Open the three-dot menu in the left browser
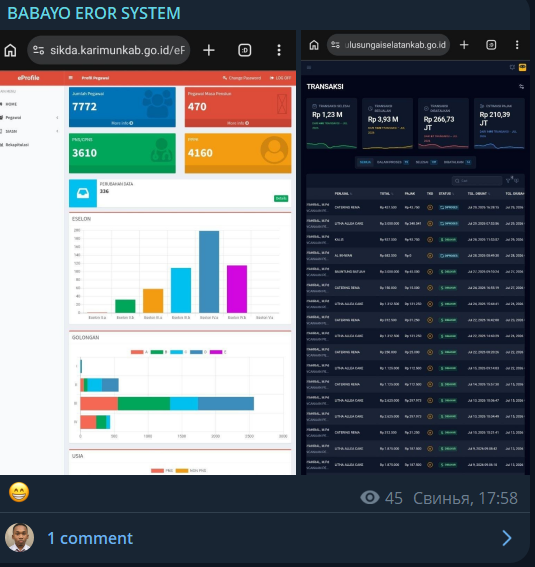 pyautogui.click(x=279, y=50)
